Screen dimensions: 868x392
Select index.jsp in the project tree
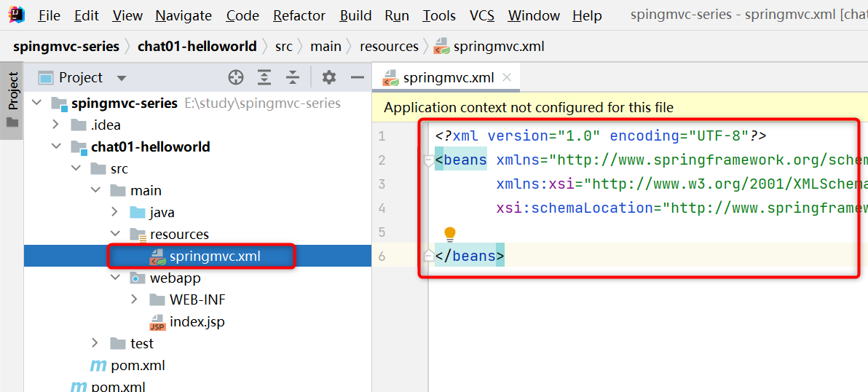pyautogui.click(x=197, y=321)
